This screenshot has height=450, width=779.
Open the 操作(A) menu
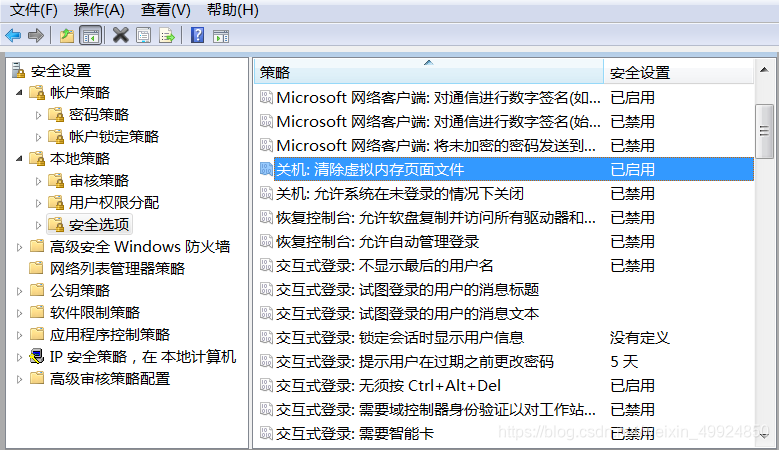coord(100,10)
